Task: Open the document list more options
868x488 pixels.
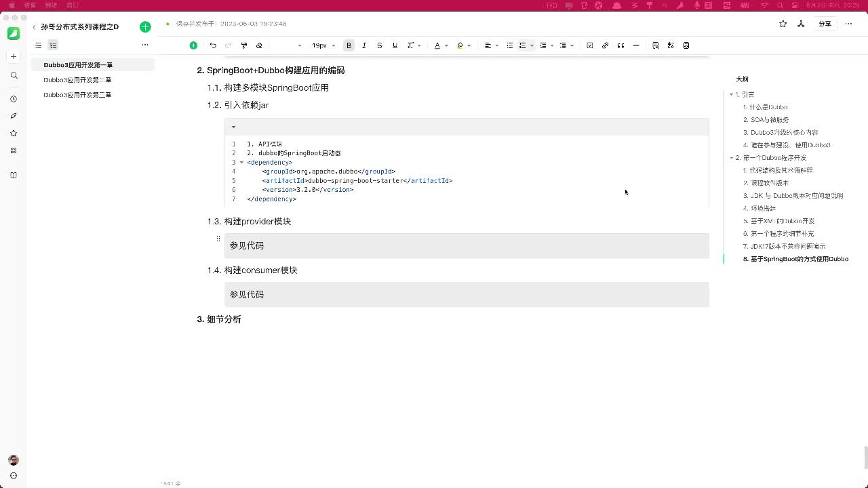Action: click(144, 45)
